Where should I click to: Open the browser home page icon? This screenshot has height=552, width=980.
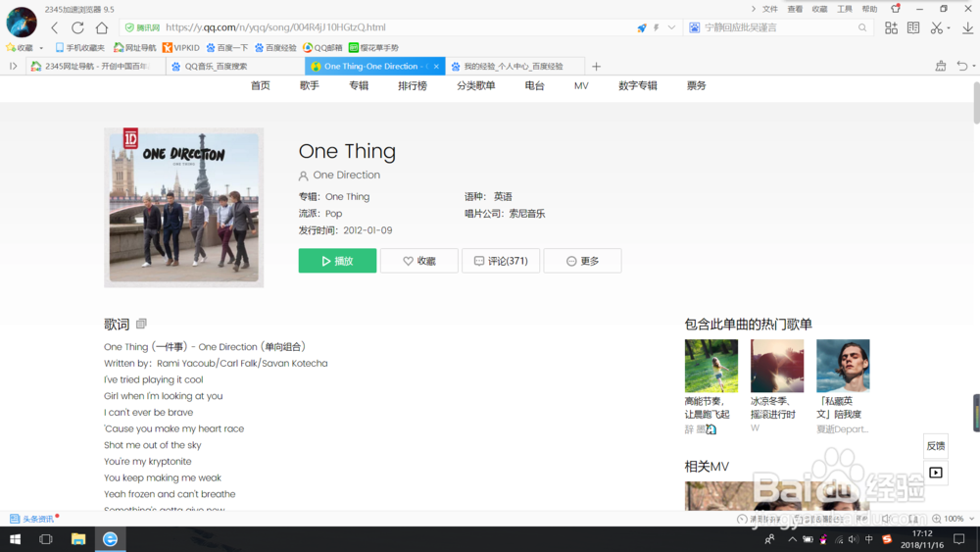tap(101, 27)
